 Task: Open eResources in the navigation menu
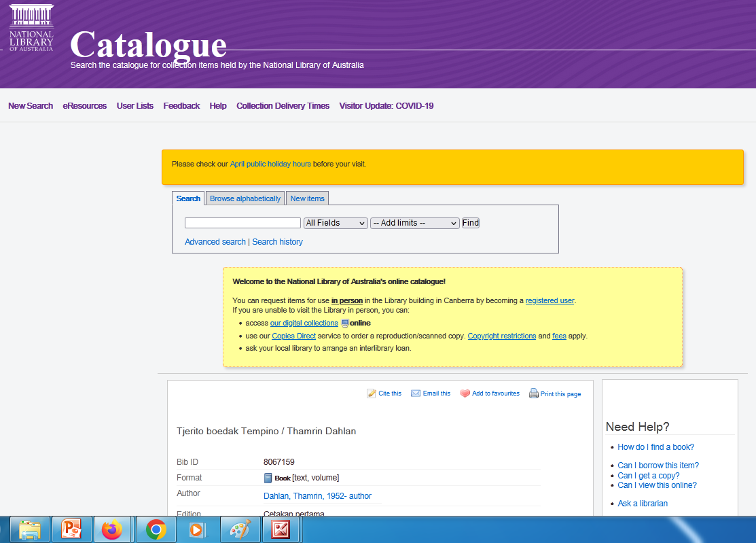pos(85,106)
